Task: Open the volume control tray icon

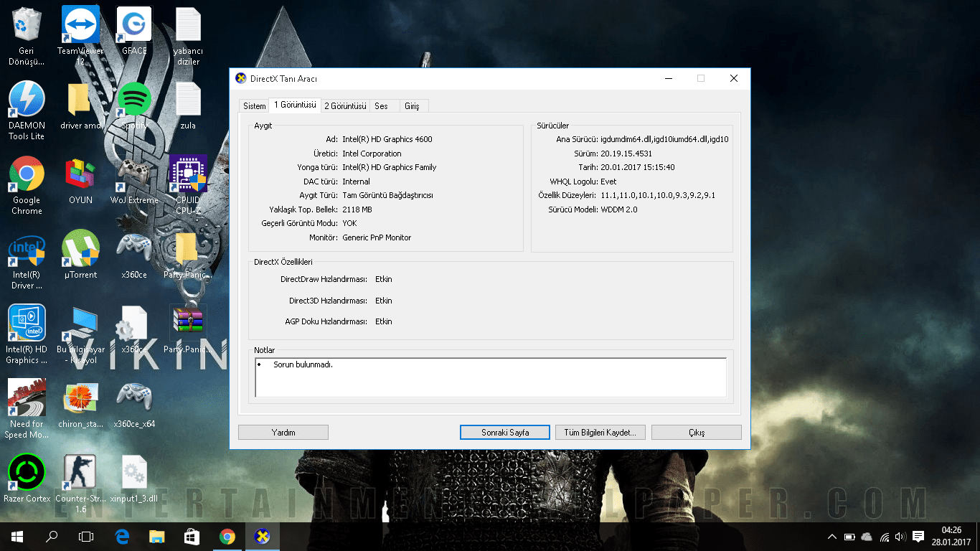Action: point(900,537)
